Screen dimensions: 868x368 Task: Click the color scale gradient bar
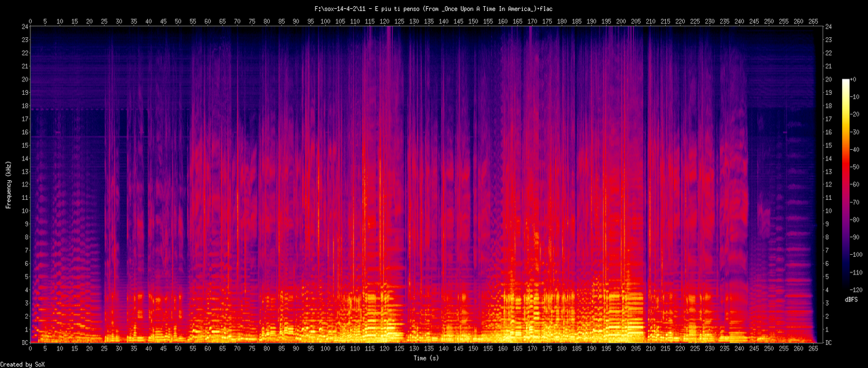click(x=846, y=184)
